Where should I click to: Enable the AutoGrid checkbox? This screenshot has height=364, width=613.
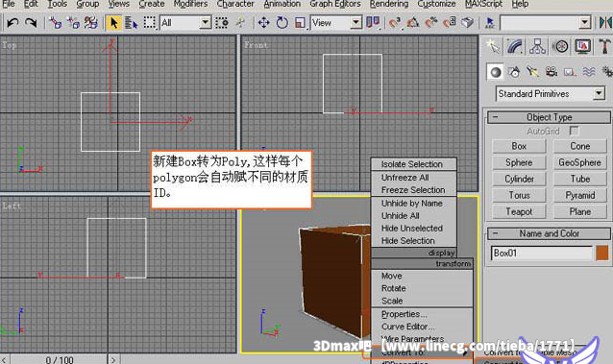575,131
